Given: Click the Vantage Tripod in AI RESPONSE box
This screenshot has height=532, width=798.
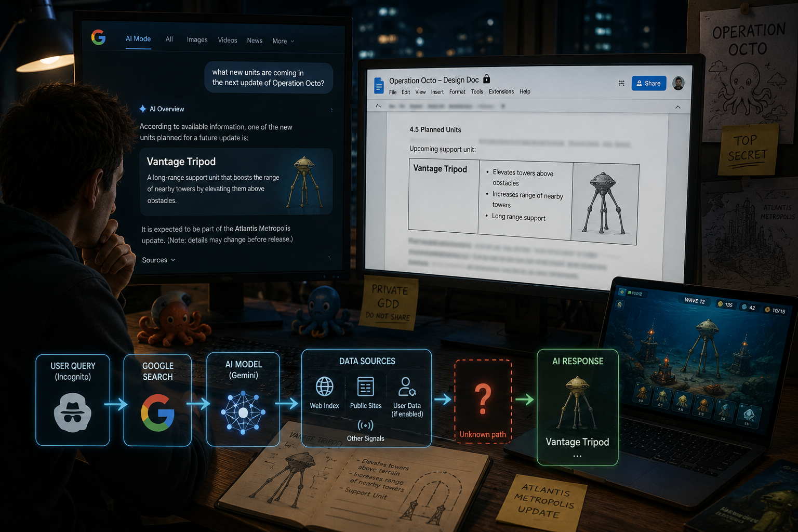Looking at the screenshot, I should (x=577, y=442).
